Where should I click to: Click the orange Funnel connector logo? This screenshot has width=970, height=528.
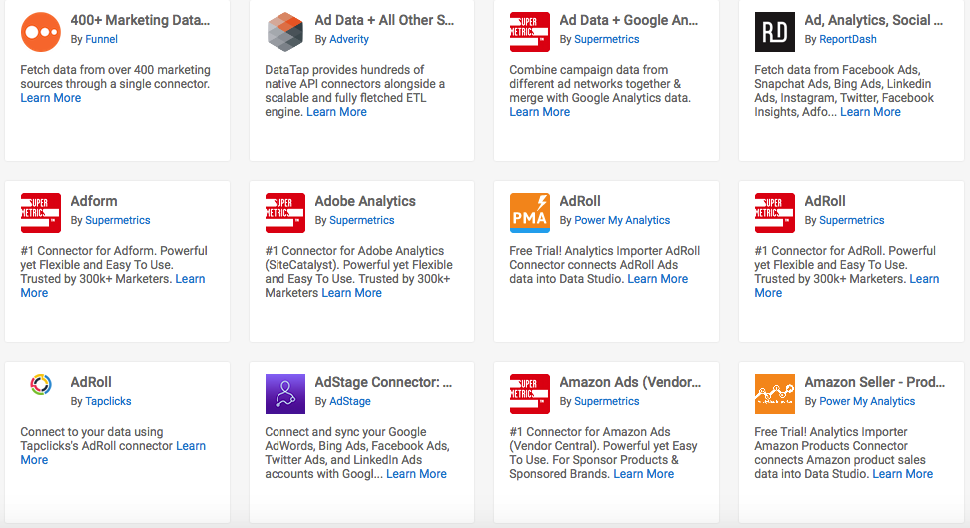[x=41, y=31]
